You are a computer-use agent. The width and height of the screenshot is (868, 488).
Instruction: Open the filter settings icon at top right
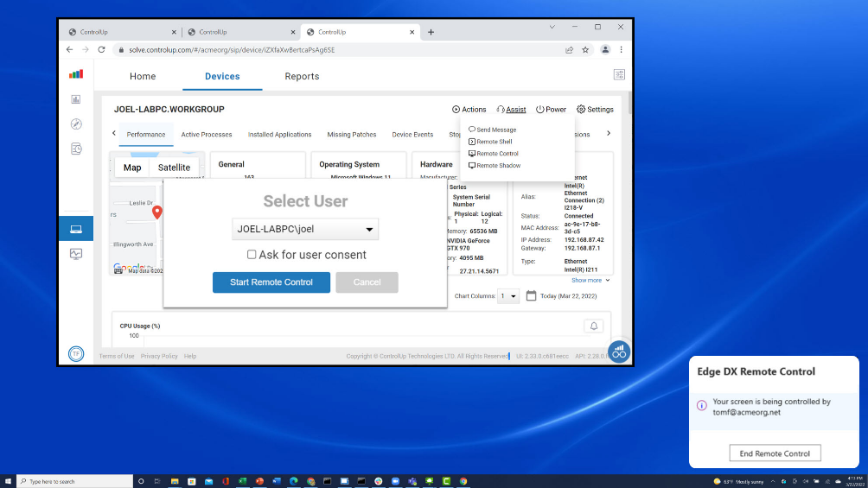pos(619,74)
